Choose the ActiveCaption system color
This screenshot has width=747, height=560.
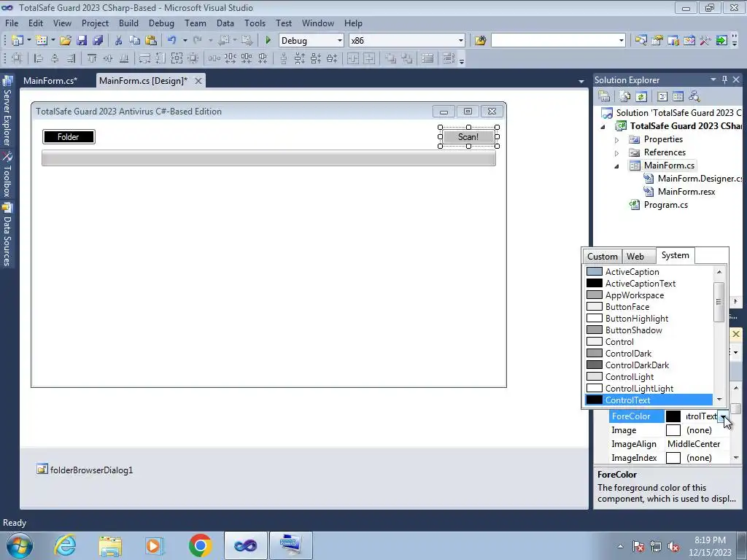[649, 271]
